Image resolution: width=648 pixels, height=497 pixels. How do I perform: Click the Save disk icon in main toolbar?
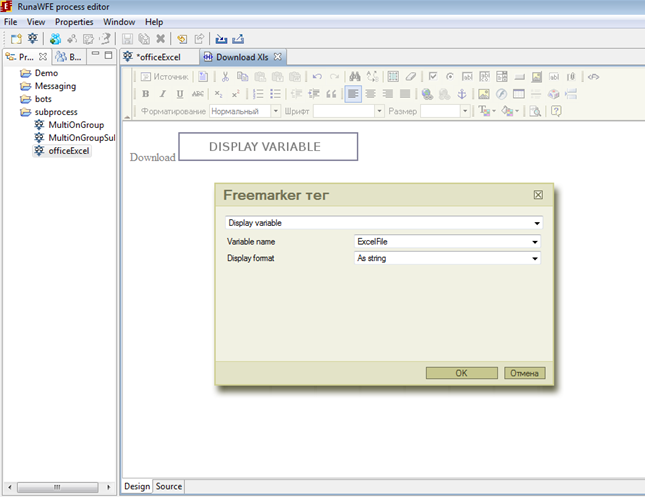(127, 39)
